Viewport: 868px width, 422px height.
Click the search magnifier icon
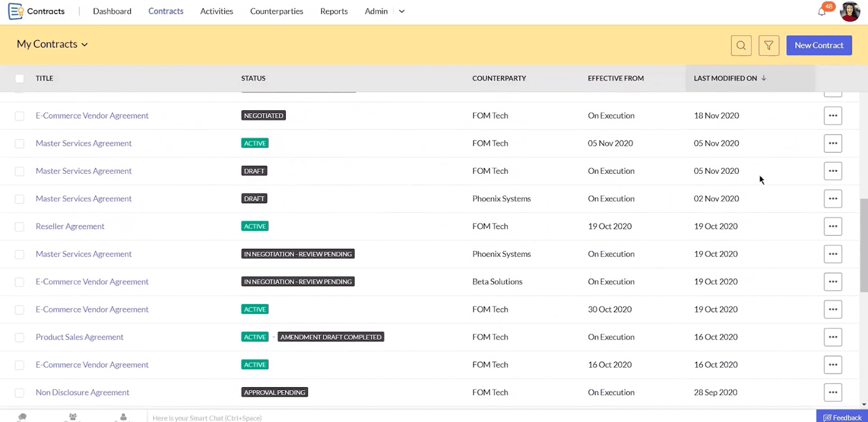(x=741, y=46)
